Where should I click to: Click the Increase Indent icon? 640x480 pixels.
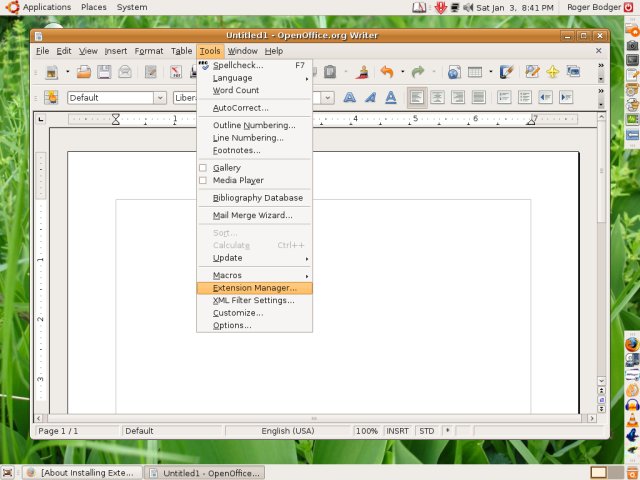pyautogui.click(x=566, y=98)
